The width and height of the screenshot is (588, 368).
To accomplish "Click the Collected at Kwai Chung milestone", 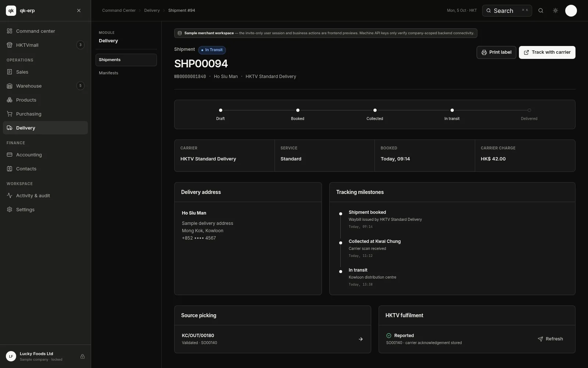I will (x=374, y=241).
